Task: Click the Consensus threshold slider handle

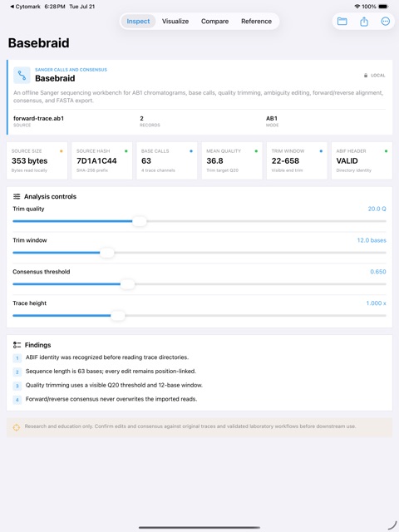Action: (x=127, y=284)
